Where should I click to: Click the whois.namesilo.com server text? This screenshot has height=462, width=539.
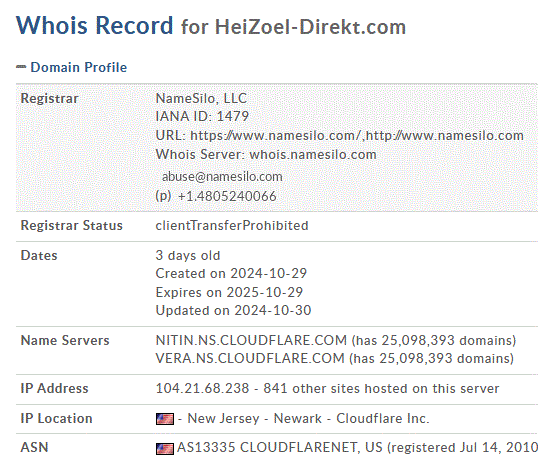(313, 154)
